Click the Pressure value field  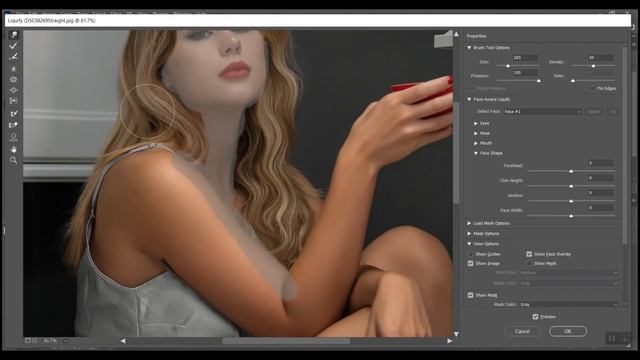[x=525, y=73]
